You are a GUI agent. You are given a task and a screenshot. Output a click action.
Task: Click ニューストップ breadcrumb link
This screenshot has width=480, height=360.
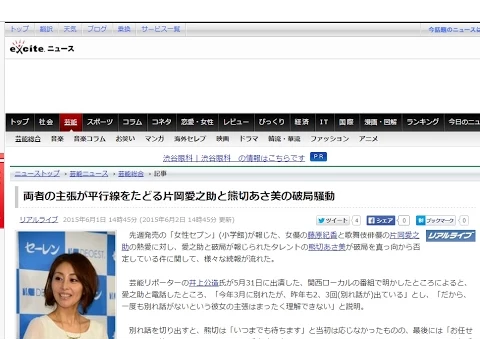click(x=37, y=174)
